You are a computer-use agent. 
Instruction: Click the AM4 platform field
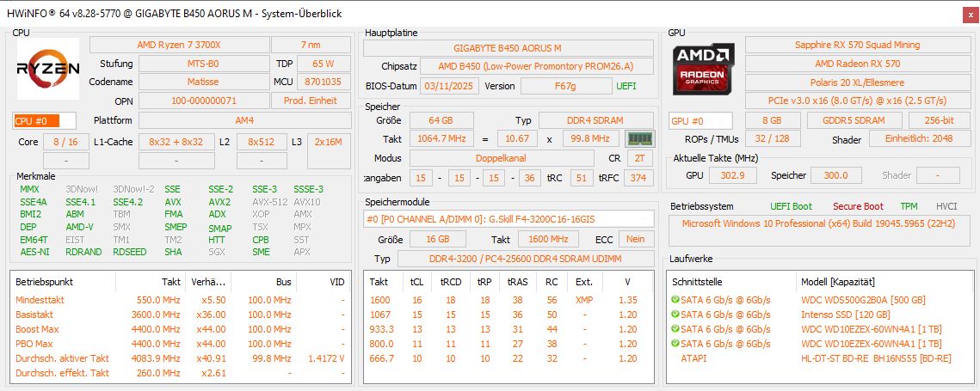(x=244, y=120)
